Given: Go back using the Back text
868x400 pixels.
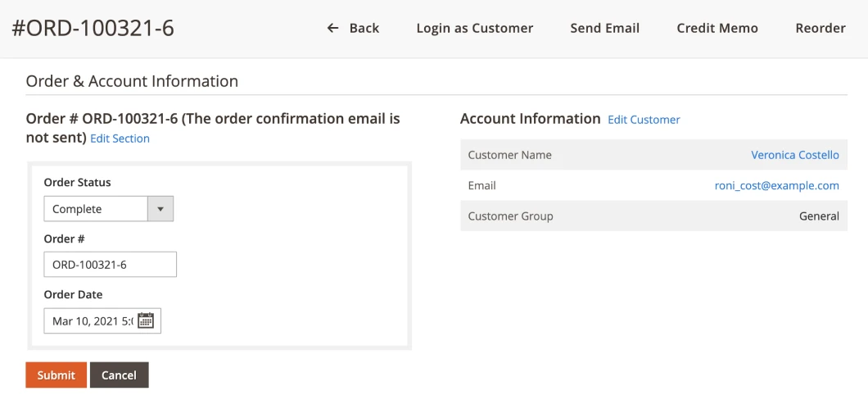Looking at the screenshot, I should [x=364, y=28].
